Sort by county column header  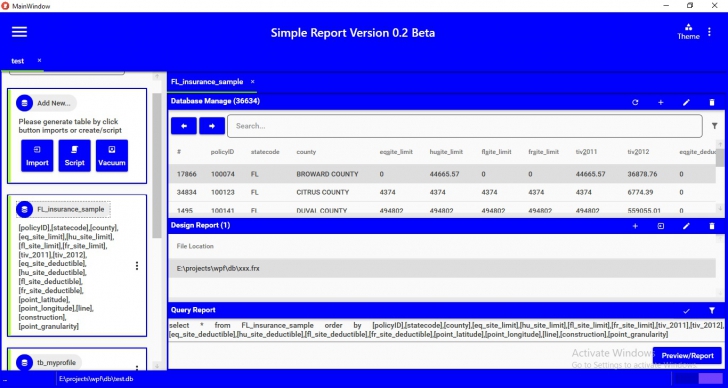(306, 152)
